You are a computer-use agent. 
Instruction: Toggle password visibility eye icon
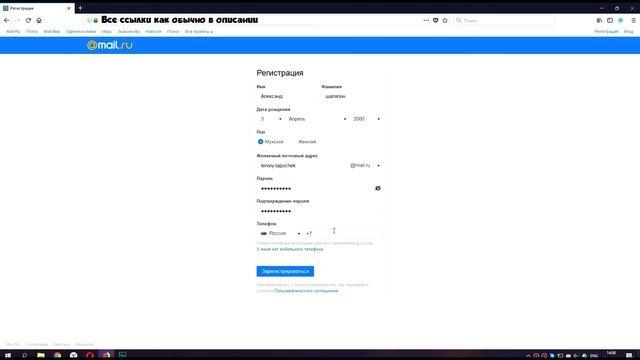tap(378, 188)
